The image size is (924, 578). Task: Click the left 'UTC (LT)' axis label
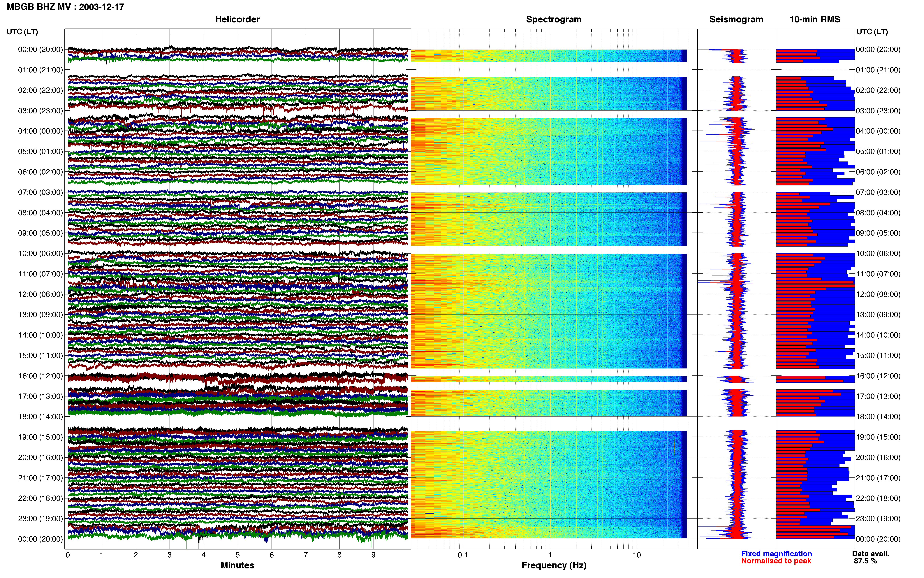click(x=22, y=32)
